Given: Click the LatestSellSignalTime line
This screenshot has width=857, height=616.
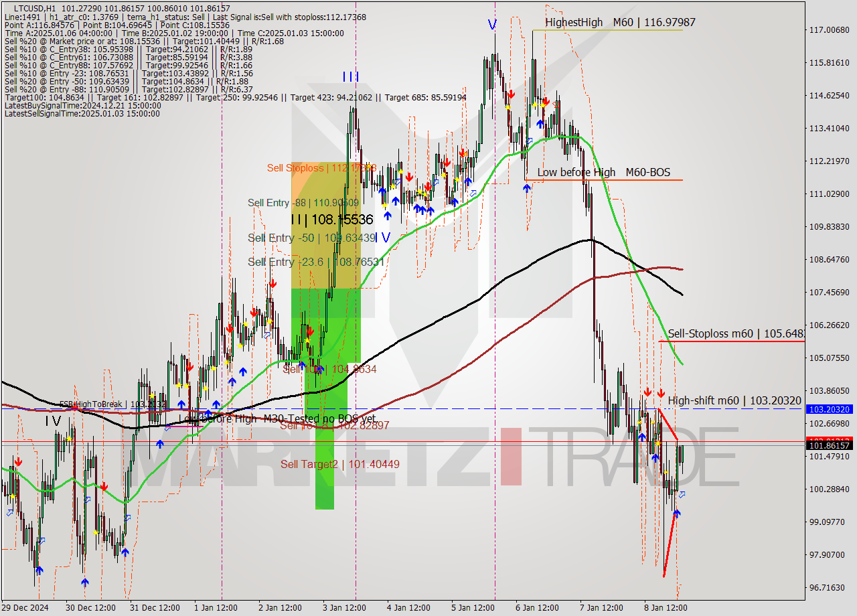Looking at the screenshot, I should click(x=82, y=114).
